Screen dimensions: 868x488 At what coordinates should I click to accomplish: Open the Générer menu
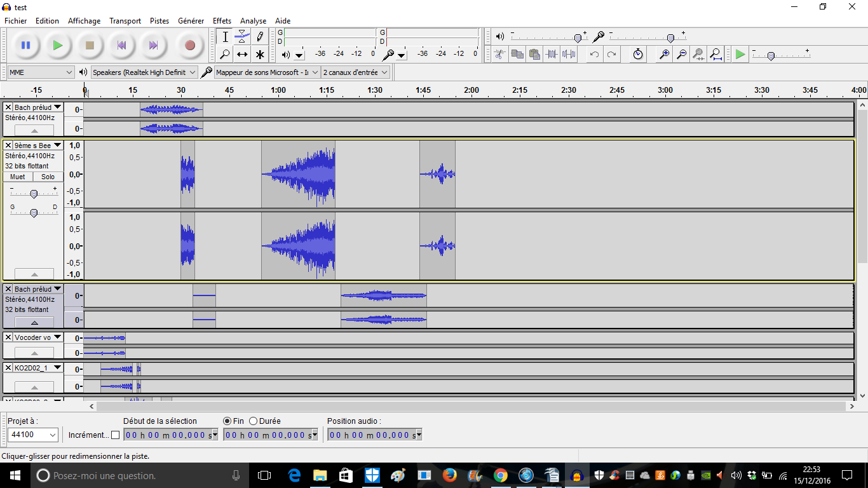(191, 21)
